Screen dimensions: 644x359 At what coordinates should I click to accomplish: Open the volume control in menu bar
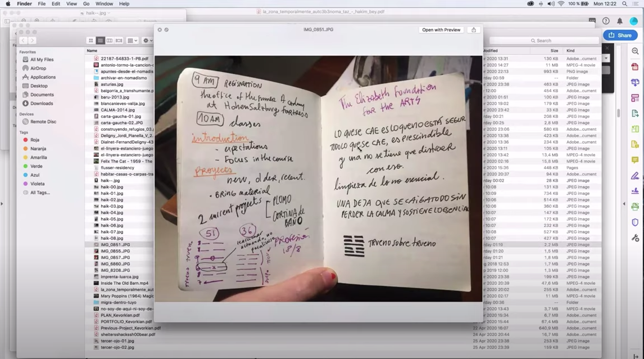pos(551,4)
